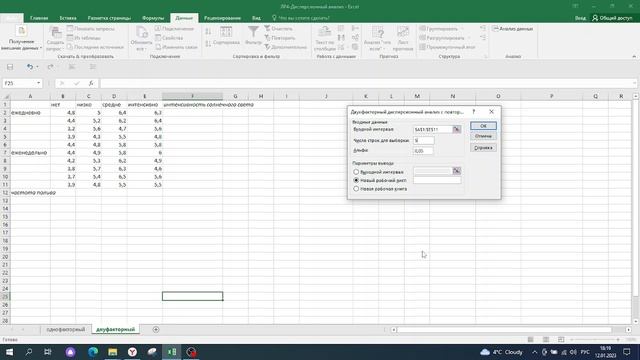
Task: Click the Подключения icon
Action: tap(158, 29)
